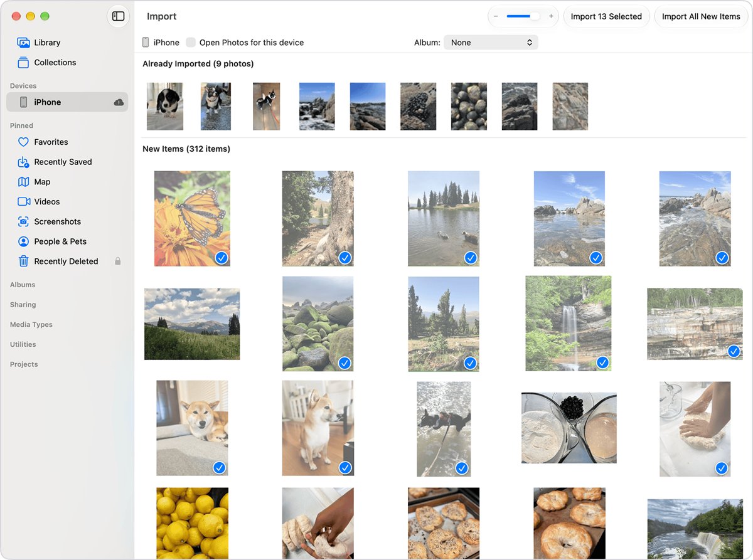Click the Library photo stack icon

(23, 43)
